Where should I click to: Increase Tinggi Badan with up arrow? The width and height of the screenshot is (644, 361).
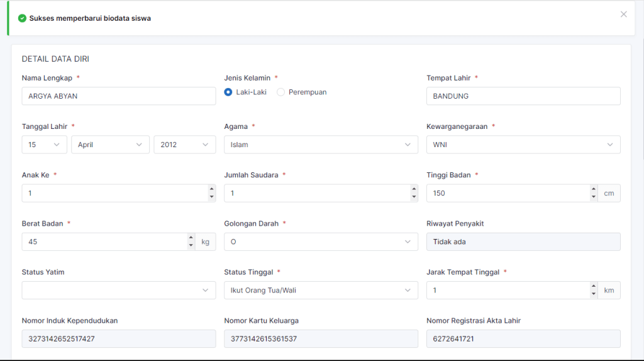pyautogui.click(x=594, y=189)
